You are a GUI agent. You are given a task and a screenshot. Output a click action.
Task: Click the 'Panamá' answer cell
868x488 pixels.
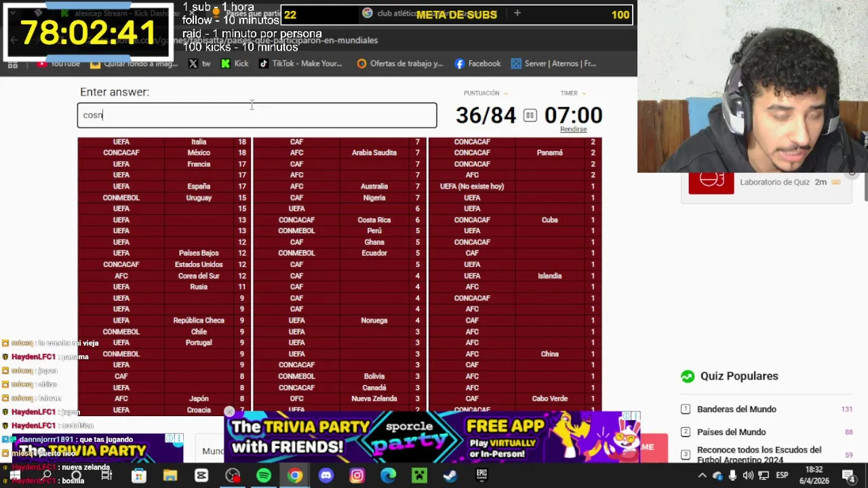click(550, 153)
